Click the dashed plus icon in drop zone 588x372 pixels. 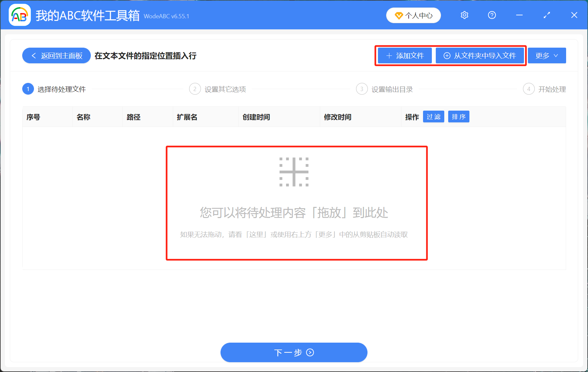click(293, 171)
